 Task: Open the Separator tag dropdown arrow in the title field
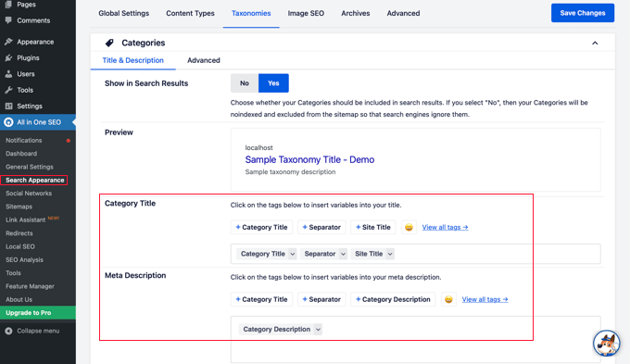pos(343,254)
